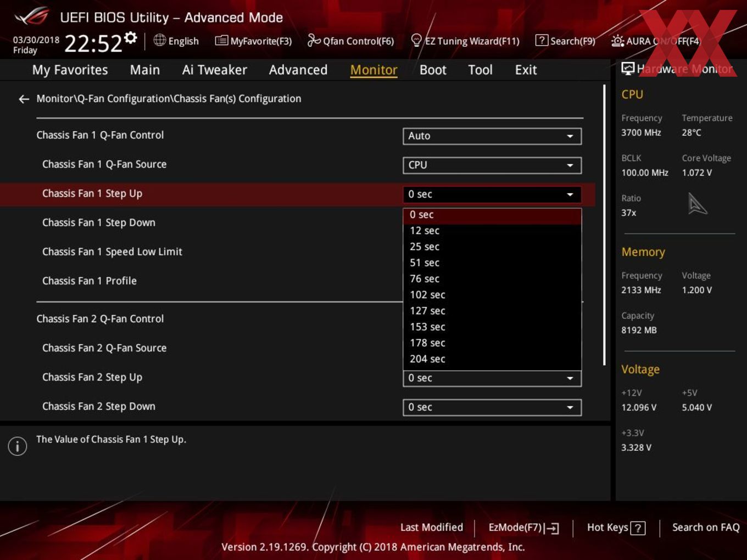Image resolution: width=747 pixels, height=560 pixels.
Task: Select the Monitor tab
Action: point(374,70)
